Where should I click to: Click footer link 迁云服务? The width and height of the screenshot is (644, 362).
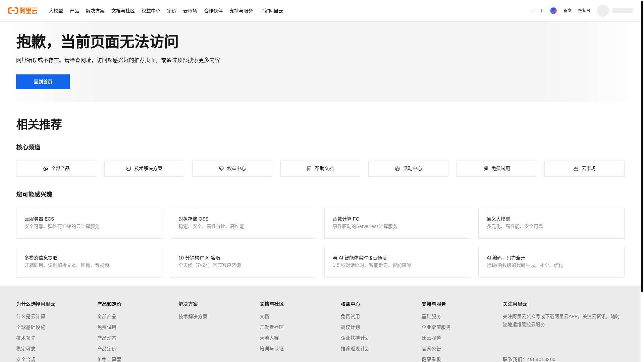431,338
